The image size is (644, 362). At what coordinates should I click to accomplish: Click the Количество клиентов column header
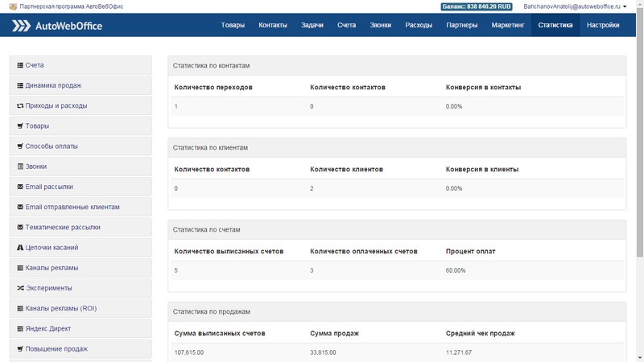(346, 170)
